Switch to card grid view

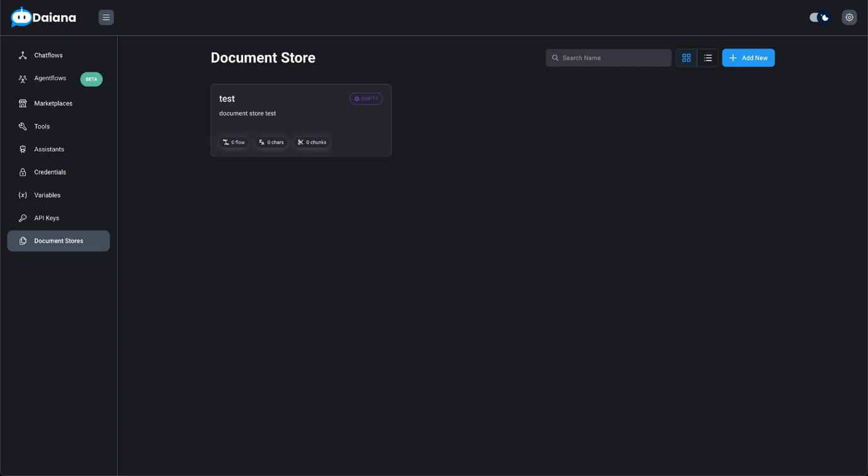(x=686, y=58)
